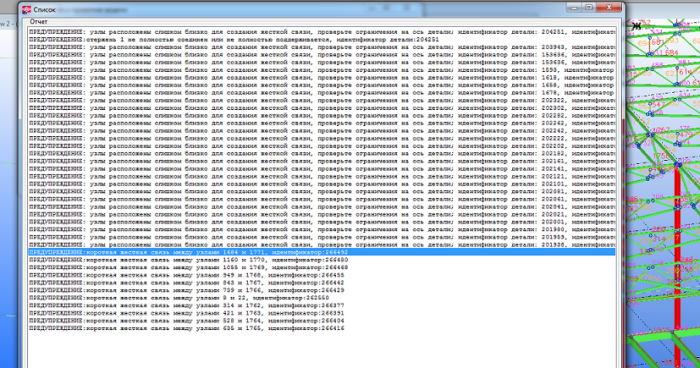This screenshot has width=700, height=368.
Task: Select the warning for nodes 1160 and 1770
Action: tap(321, 260)
